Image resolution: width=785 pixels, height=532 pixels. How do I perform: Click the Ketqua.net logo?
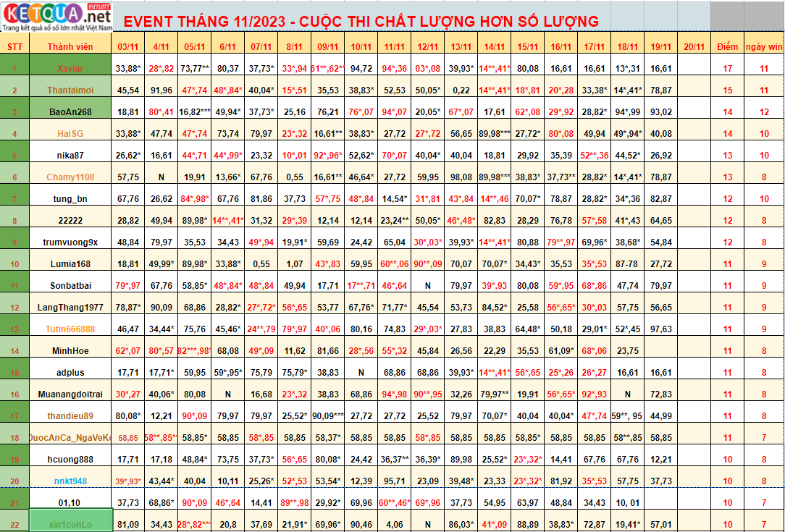57,17
